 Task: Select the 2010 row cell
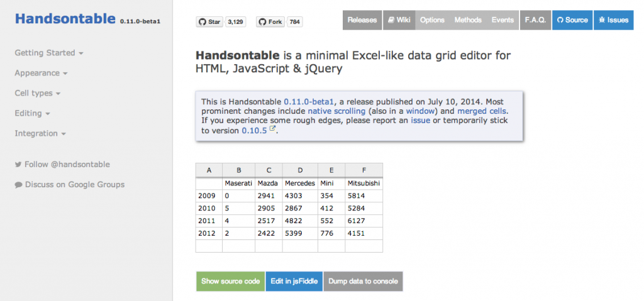(x=209, y=209)
